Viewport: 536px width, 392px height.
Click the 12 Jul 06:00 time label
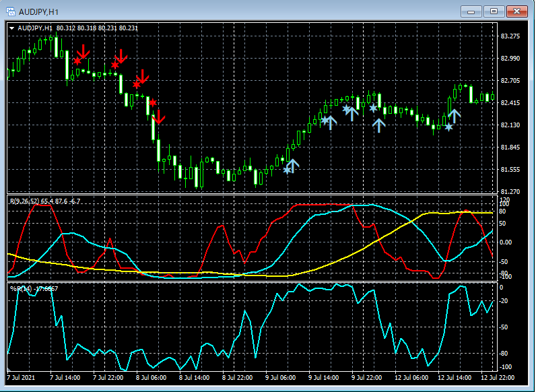(411, 378)
